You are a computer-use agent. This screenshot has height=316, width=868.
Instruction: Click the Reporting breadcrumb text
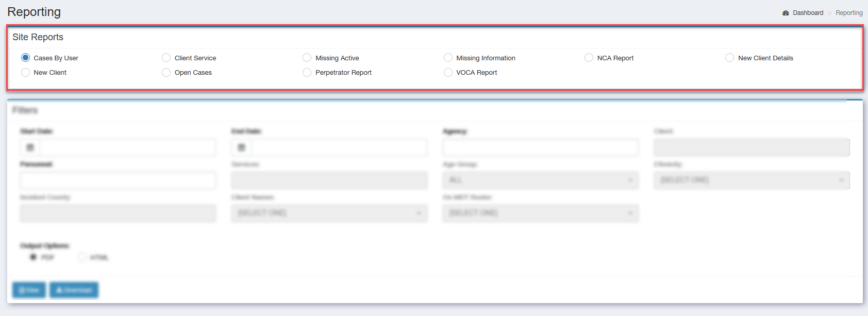click(849, 13)
